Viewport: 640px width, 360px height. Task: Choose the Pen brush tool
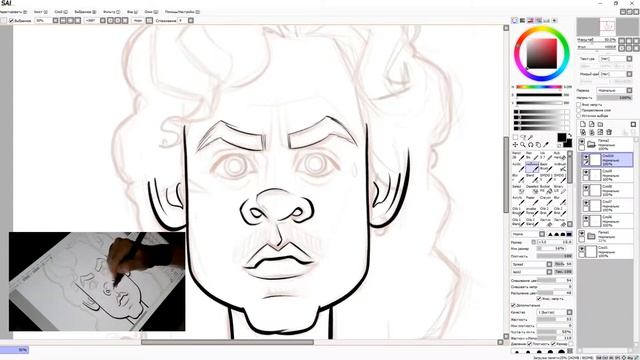[x=532, y=156]
